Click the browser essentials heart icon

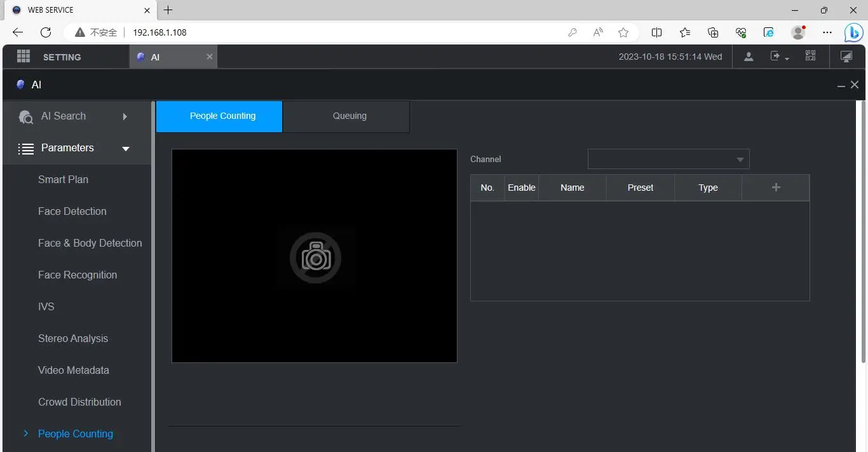[x=741, y=32]
